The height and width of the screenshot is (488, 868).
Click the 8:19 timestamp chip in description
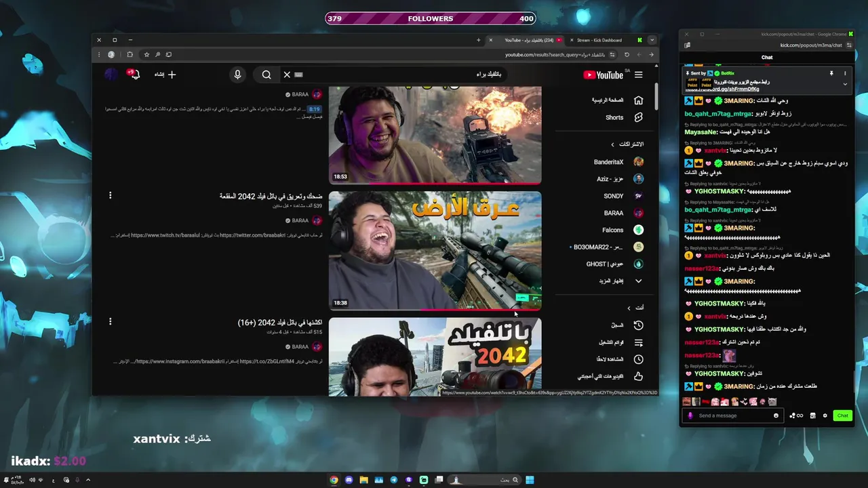pos(314,109)
